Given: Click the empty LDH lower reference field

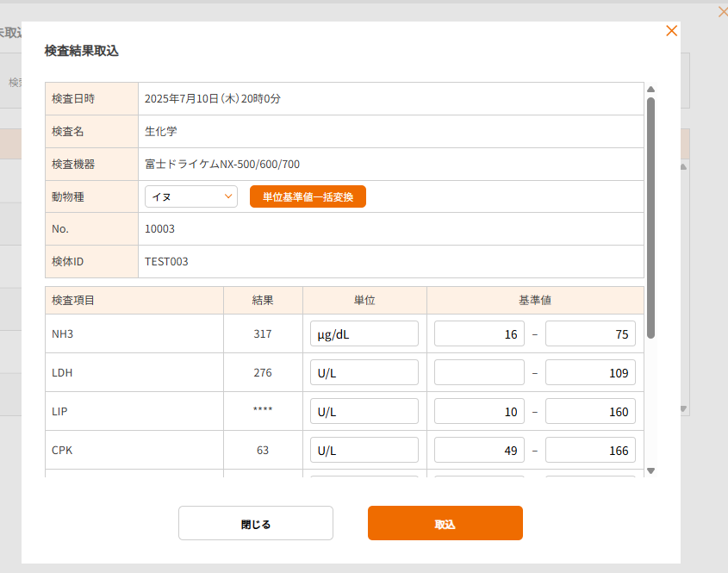Looking at the screenshot, I should click(479, 372).
